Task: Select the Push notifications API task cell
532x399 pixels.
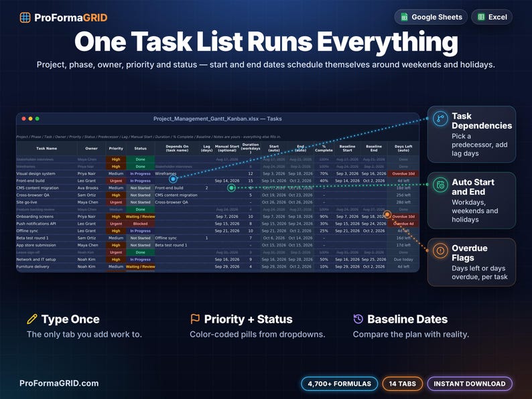Action: coord(46,224)
